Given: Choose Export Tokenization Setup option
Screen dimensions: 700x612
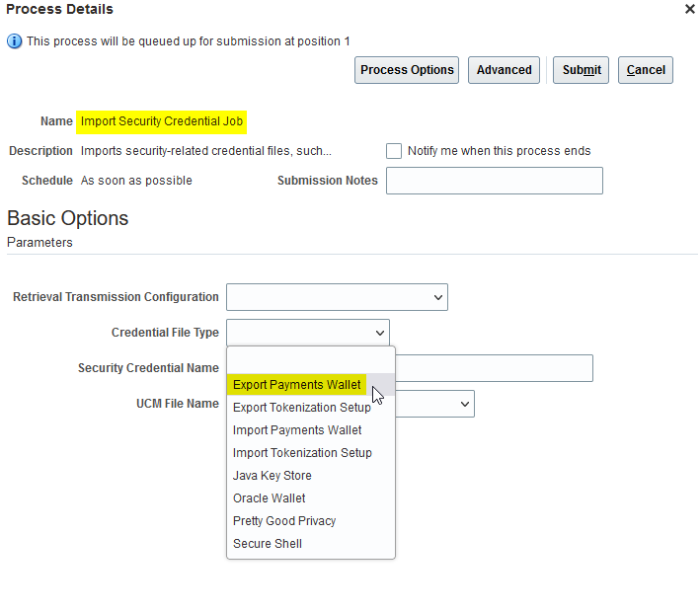Looking at the screenshot, I should pyautogui.click(x=311, y=408).
